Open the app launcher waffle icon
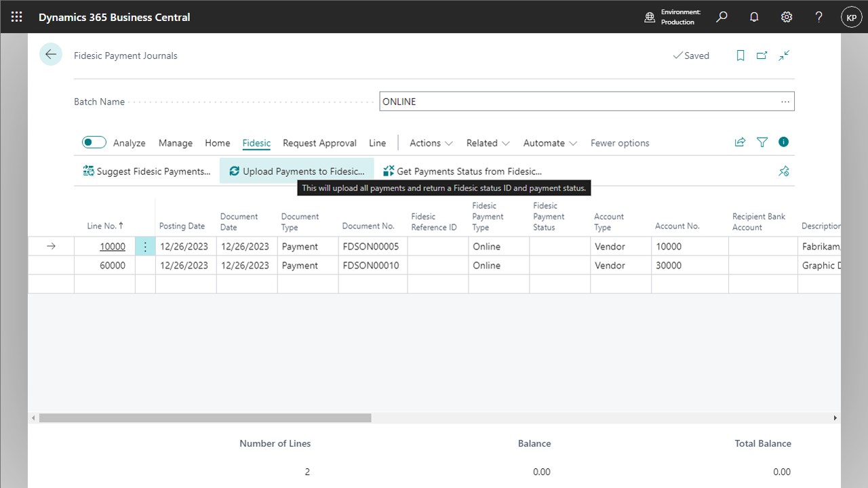Image resolution: width=868 pixels, height=488 pixels. [x=16, y=17]
